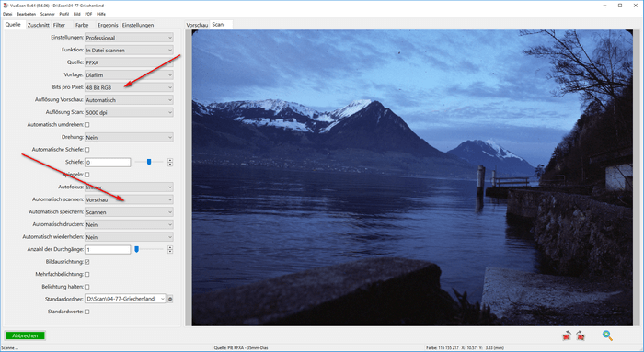The height and width of the screenshot is (352, 644).
Task: Click into the Standardordner path field
Action: 125,299
